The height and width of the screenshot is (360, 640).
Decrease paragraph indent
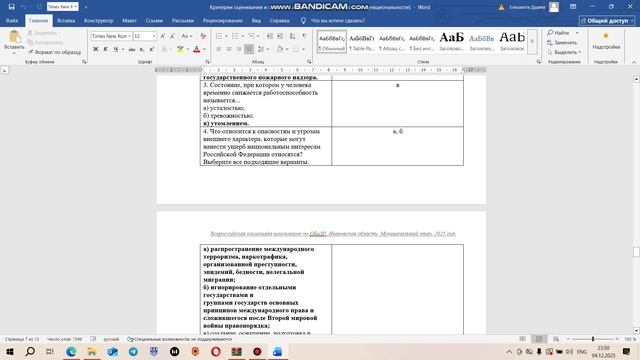click(x=270, y=36)
